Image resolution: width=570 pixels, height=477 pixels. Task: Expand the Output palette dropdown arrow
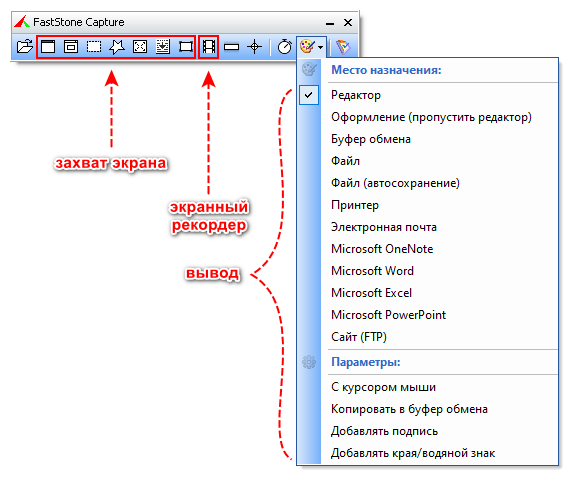click(320, 47)
